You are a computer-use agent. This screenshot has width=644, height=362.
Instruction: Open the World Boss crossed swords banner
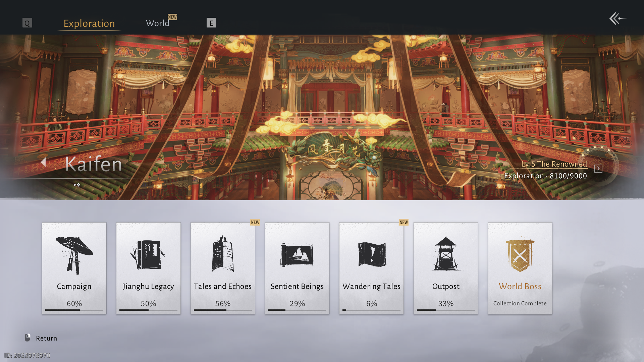[x=520, y=255]
